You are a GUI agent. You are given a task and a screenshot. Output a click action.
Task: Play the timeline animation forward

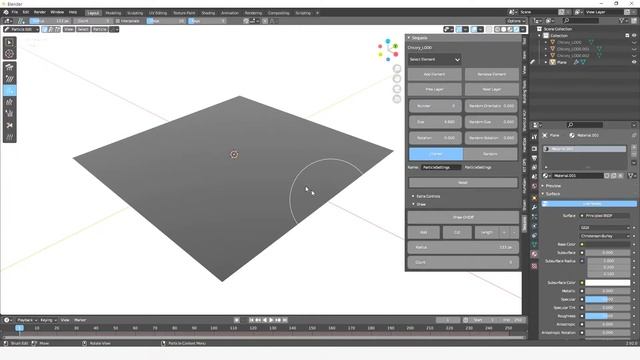[271, 320]
